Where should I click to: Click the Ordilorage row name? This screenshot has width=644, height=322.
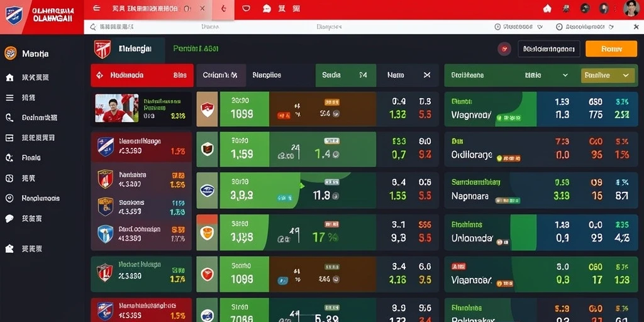click(472, 155)
